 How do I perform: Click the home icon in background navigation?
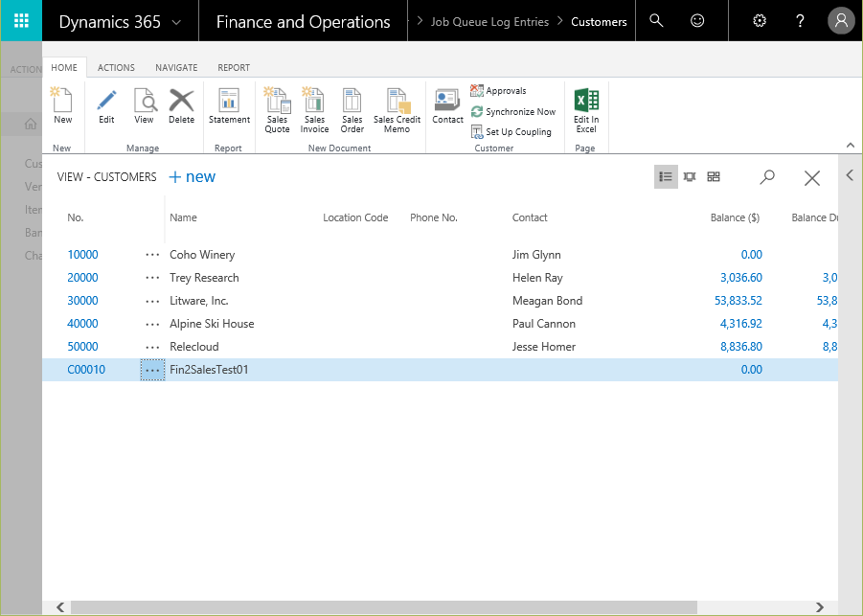pos(31,124)
